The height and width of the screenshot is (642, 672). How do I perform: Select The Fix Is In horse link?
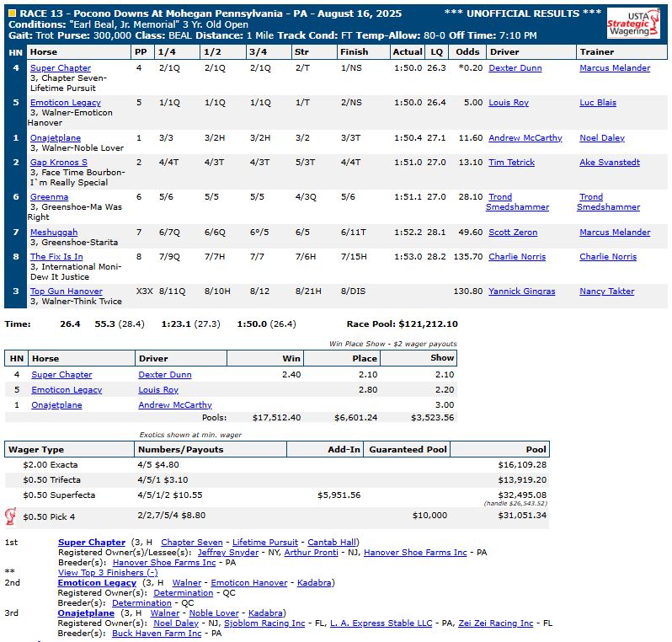pos(56,257)
